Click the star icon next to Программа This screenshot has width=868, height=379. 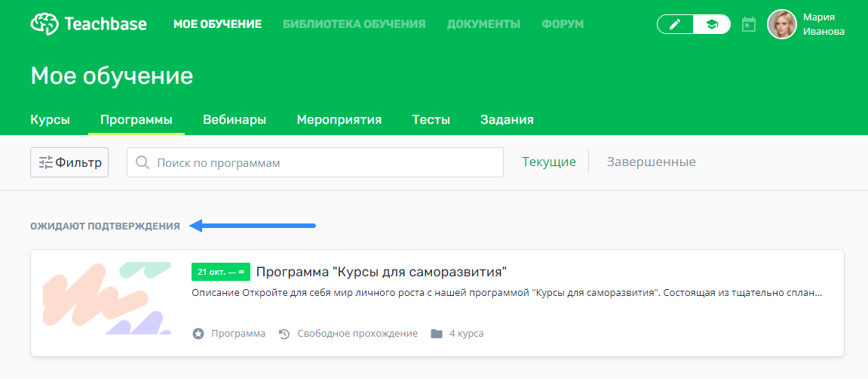pos(198,334)
